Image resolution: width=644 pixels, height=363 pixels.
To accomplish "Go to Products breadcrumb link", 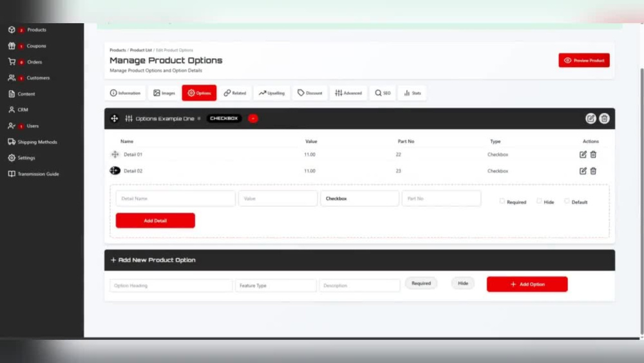I will (117, 50).
